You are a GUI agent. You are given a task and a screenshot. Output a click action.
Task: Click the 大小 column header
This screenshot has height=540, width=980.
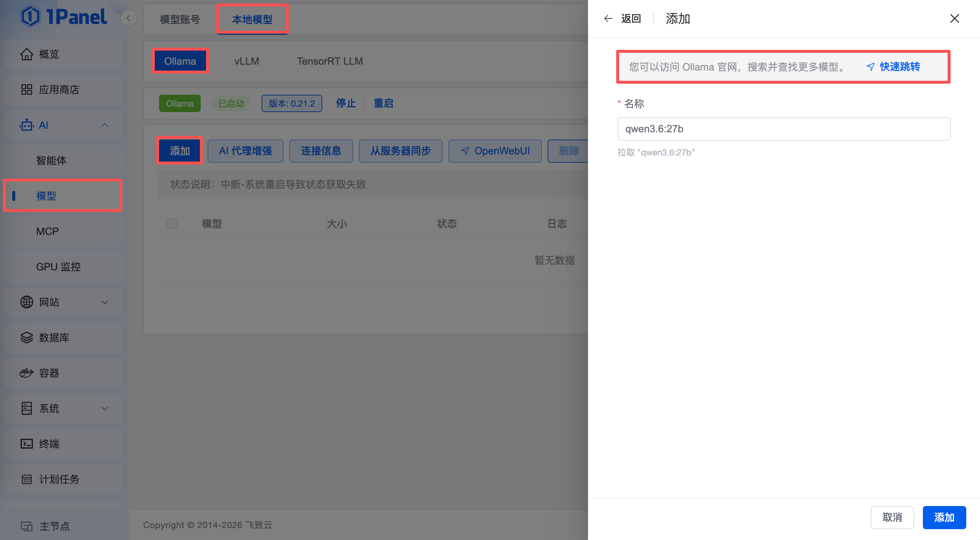[337, 224]
